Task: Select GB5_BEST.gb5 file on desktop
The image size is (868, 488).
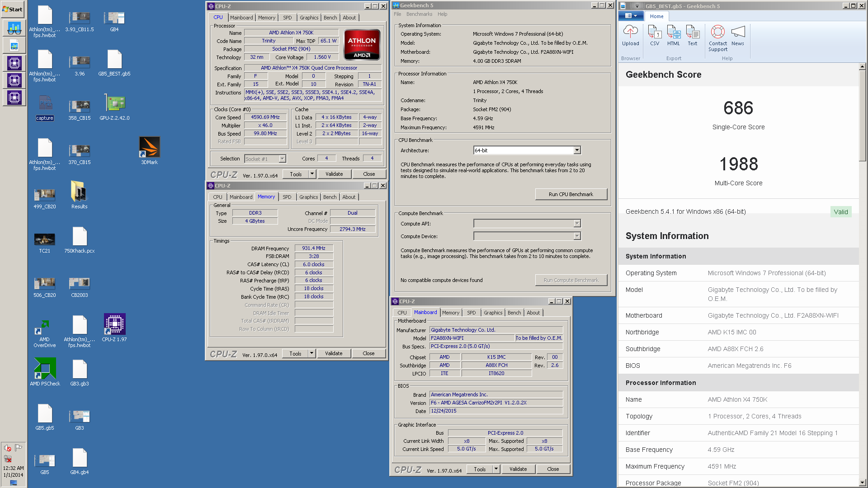Action: pos(114,63)
